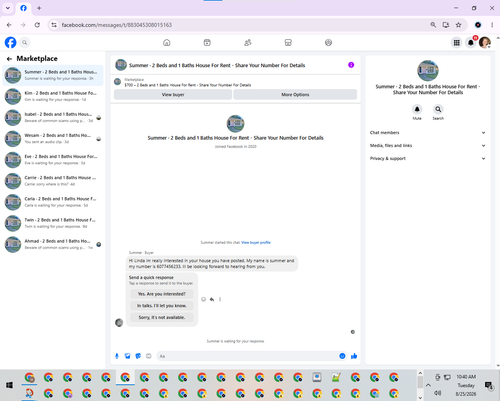
Task: Open the account profile picture menu
Action: pyautogui.click(x=485, y=42)
